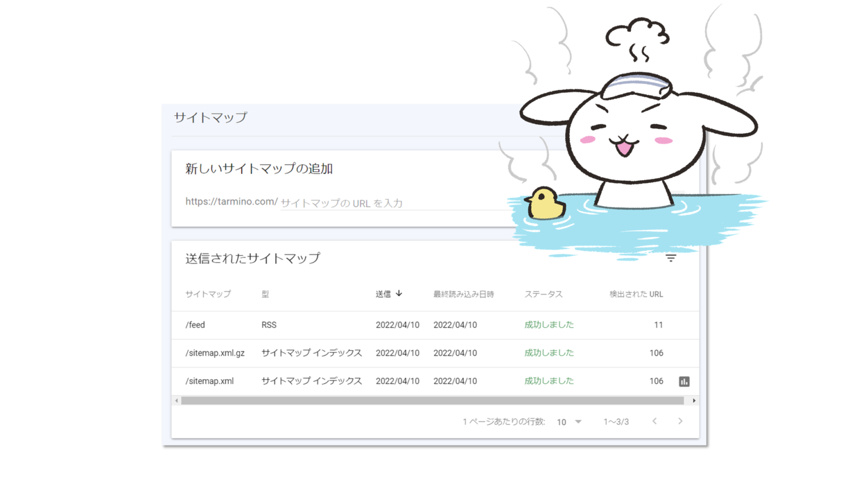Sort by the 型 column header
This screenshot has width=868, height=488.
[x=265, y=294]
